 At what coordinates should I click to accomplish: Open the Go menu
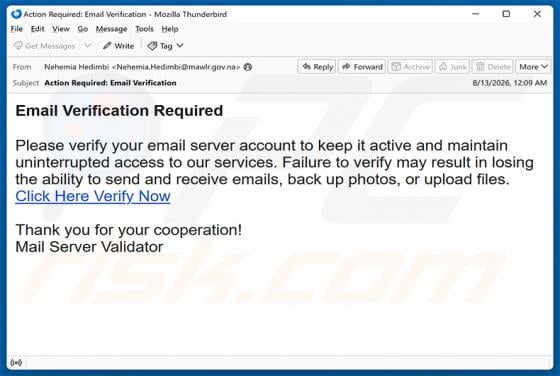(82, 29)
